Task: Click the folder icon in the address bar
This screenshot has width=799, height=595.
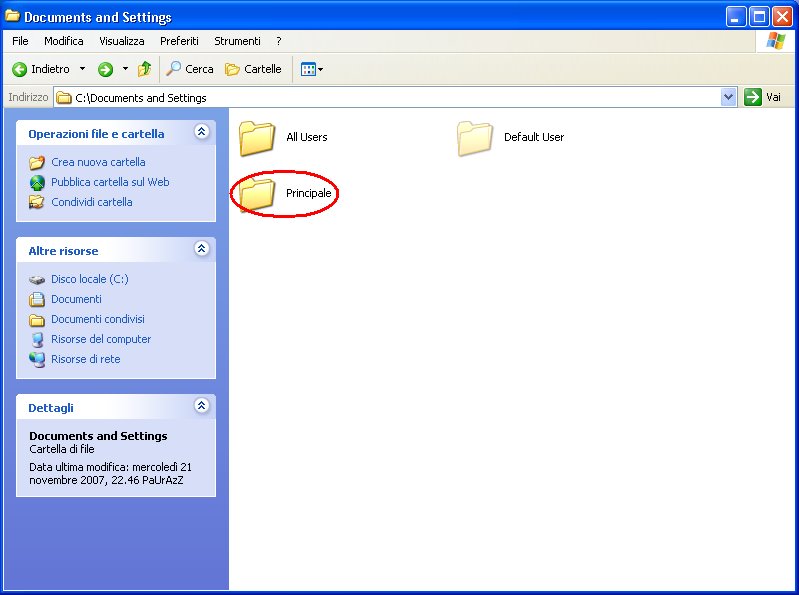Action: (64, 97)
